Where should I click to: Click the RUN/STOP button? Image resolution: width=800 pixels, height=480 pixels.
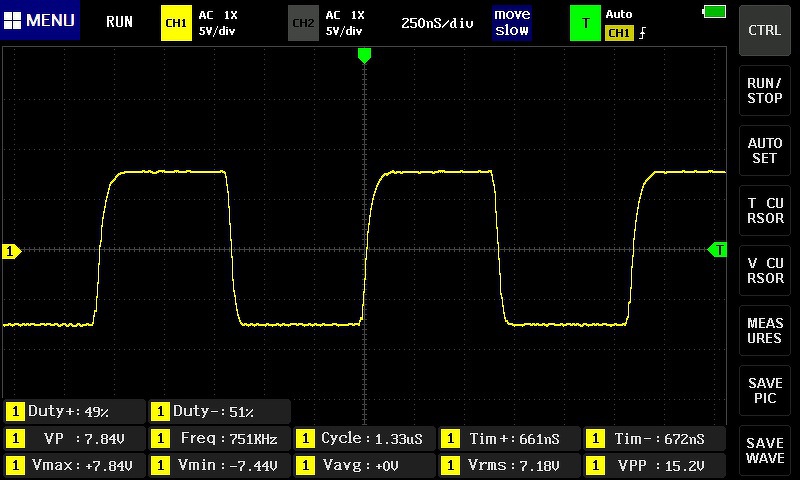(x=764, y=91)
